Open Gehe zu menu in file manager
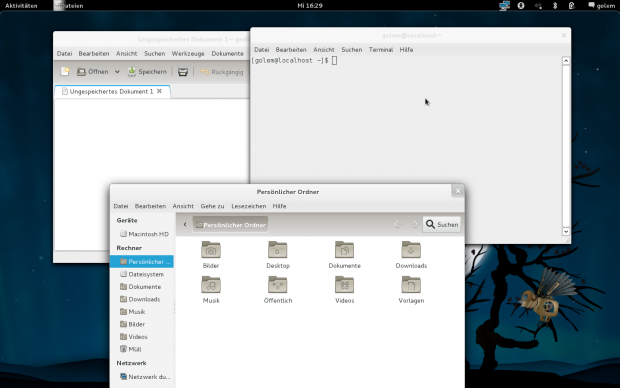This screenshot has height=388, width=620. point(212,206)
